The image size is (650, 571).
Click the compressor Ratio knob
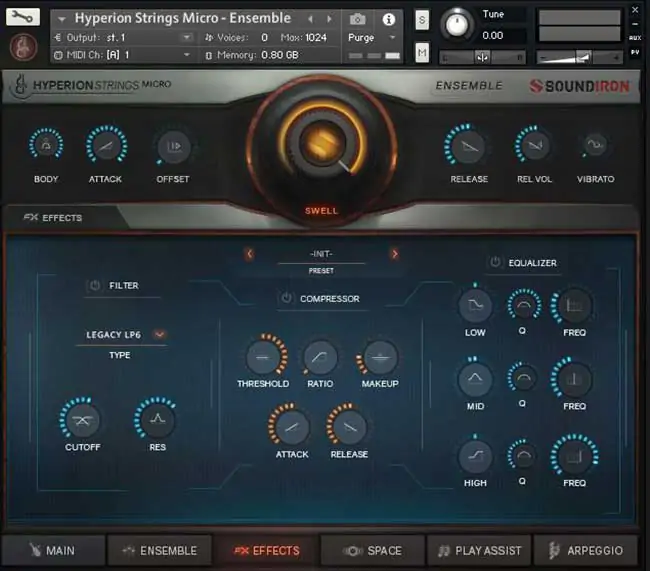(320, 357)
